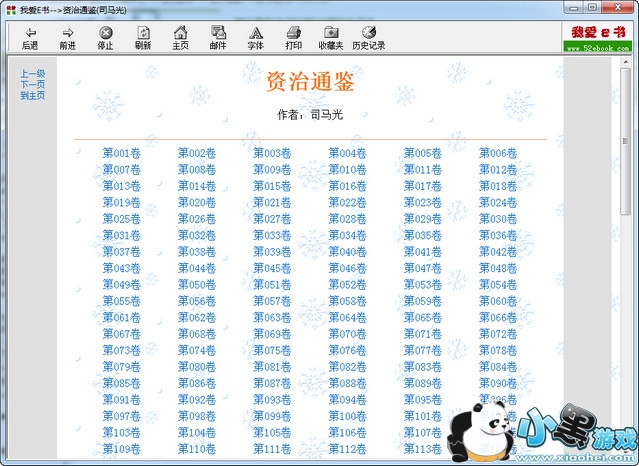Stop loading with the 停止 icon
The width and height of the screenshot is (639, 466).
tap(106, 33)
